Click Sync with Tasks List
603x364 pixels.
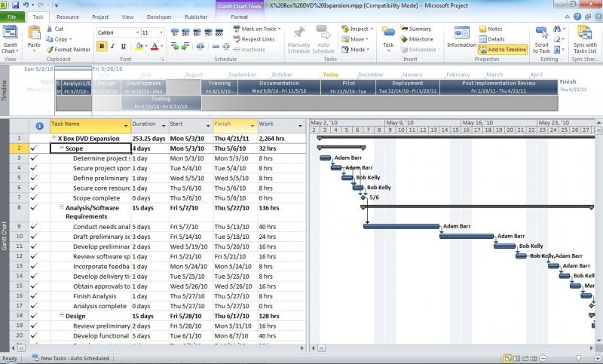click(x=585, y=40)
